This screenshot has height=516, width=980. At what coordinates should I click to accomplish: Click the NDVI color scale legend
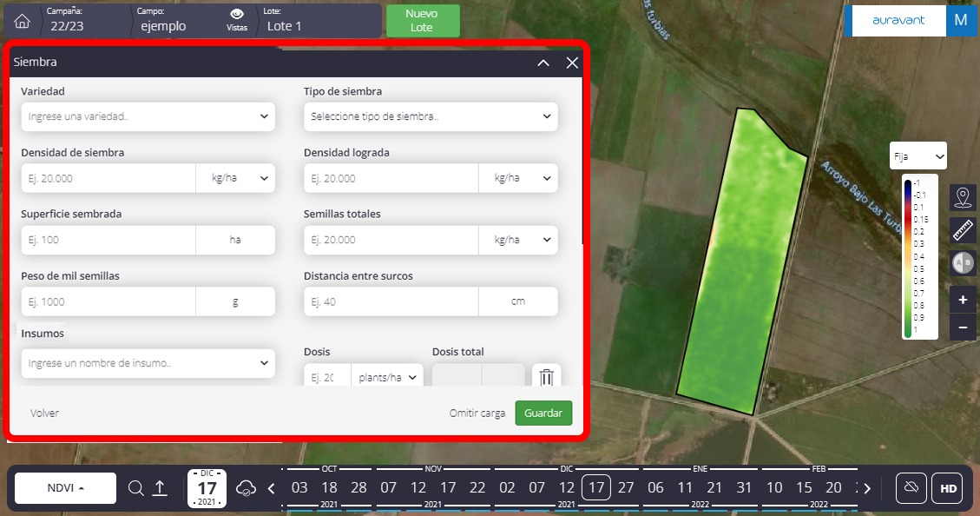(919, 258)
